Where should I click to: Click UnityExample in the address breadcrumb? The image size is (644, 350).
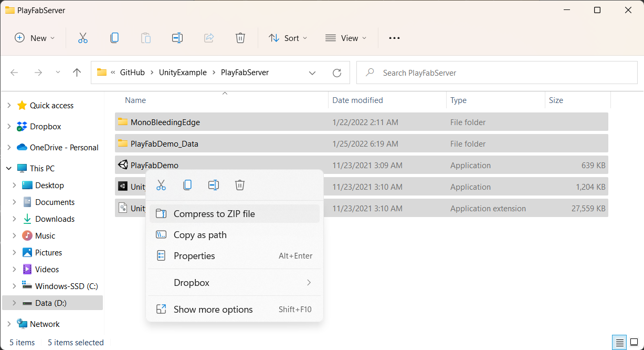click(x=183, y=73)
